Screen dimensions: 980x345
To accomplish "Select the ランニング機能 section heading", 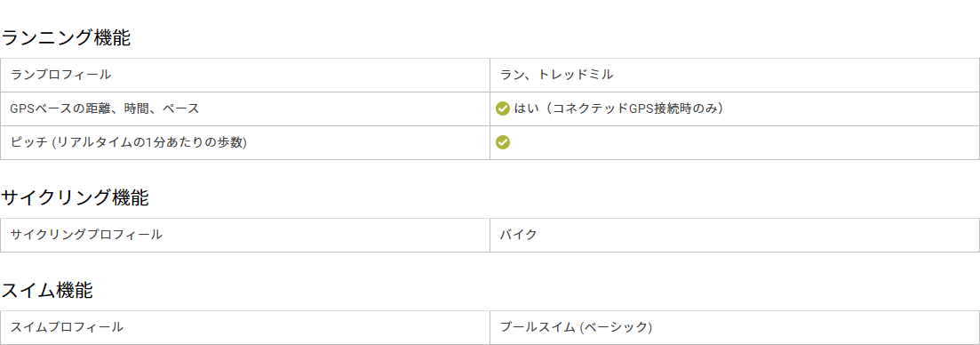I will [x=66, y=38].
